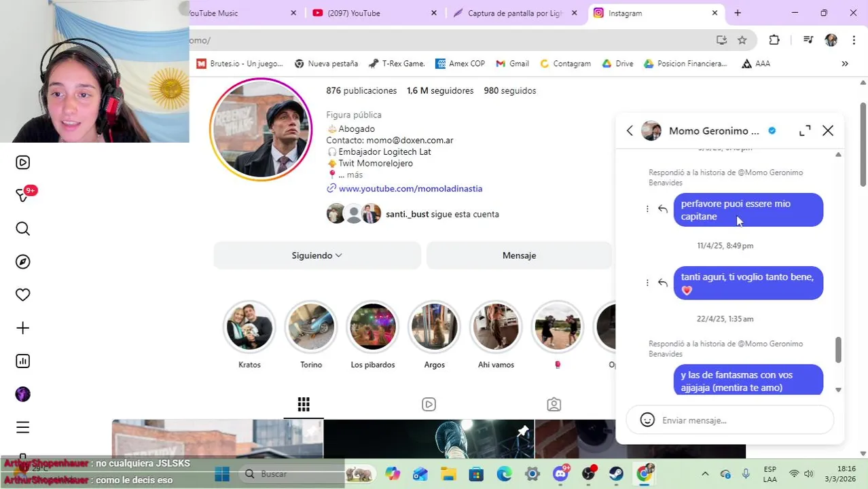Image resolution: width=868 pixels, height=489 pixels.
Task: Switch to the posts grid tab
Action: [304, 405]
